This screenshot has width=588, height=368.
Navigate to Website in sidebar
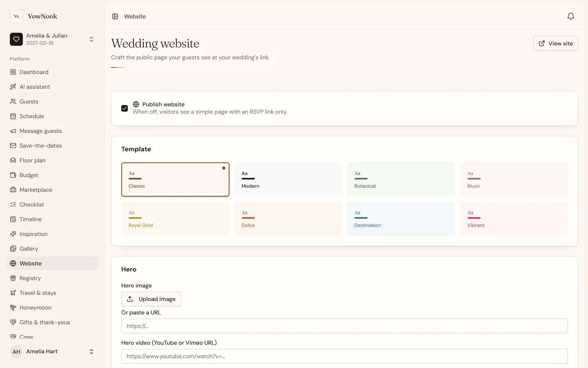52,263
